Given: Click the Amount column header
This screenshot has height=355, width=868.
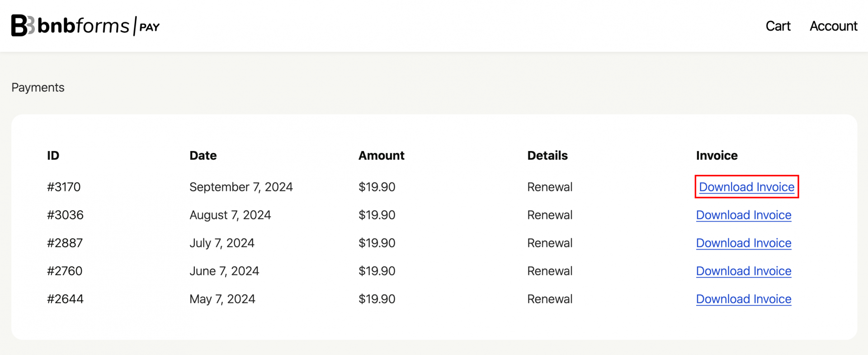Looking at the screenshot, I should (x=381, y=155).
